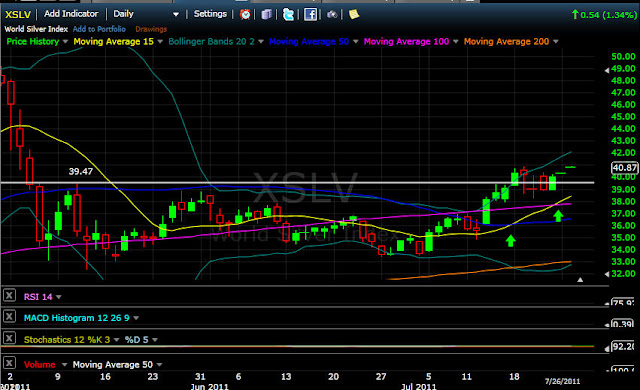Close the Stochastics indicator panel
This screenshot has height=390, width=640.
[9, 338]
